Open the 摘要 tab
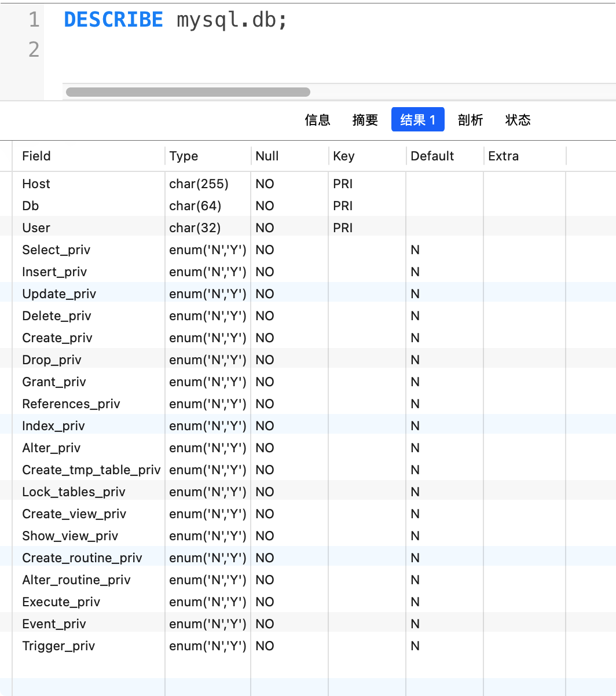 (365, 120)
